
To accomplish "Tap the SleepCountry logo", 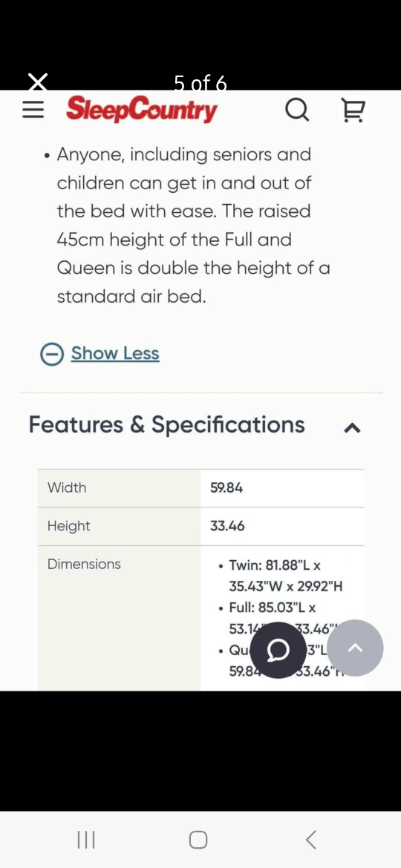I will (142, 110).
